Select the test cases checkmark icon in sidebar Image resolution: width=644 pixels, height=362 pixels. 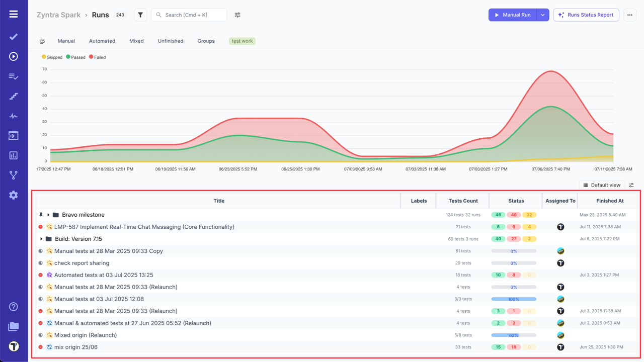click(13, 36)
